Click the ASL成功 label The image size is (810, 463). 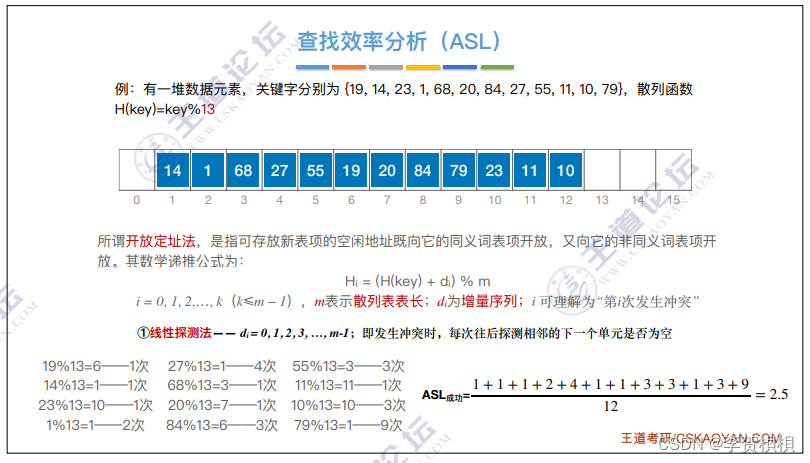coord(445,396)
